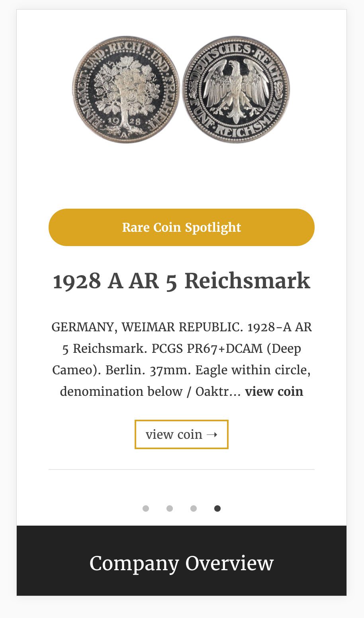Viewport: 364px width, 618px height.
Task: Select the second carousel pagination dot
Action: 170,508
